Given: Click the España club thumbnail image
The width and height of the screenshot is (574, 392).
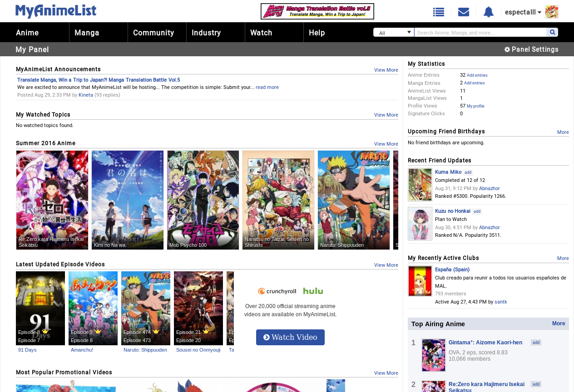Looking at the screenshot, I should [420, 281].
